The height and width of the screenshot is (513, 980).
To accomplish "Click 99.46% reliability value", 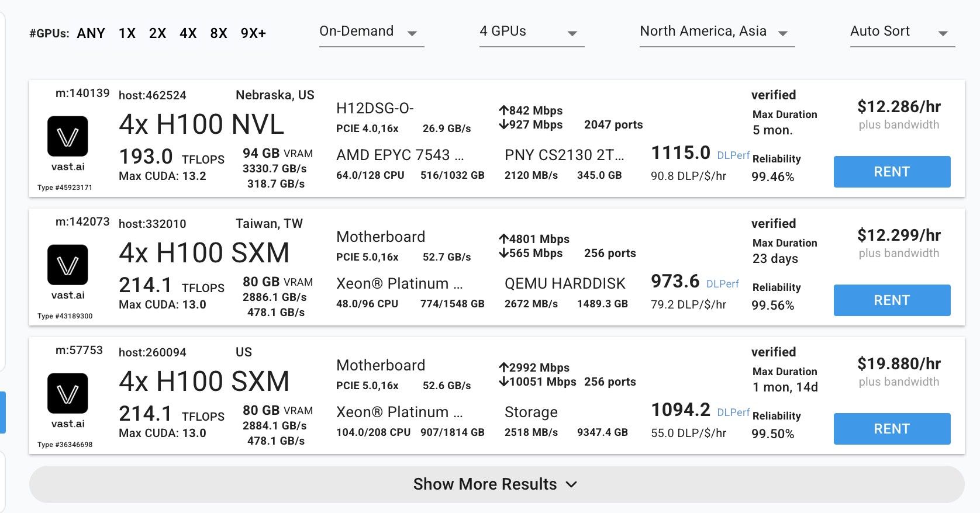I will click(773, 177).
